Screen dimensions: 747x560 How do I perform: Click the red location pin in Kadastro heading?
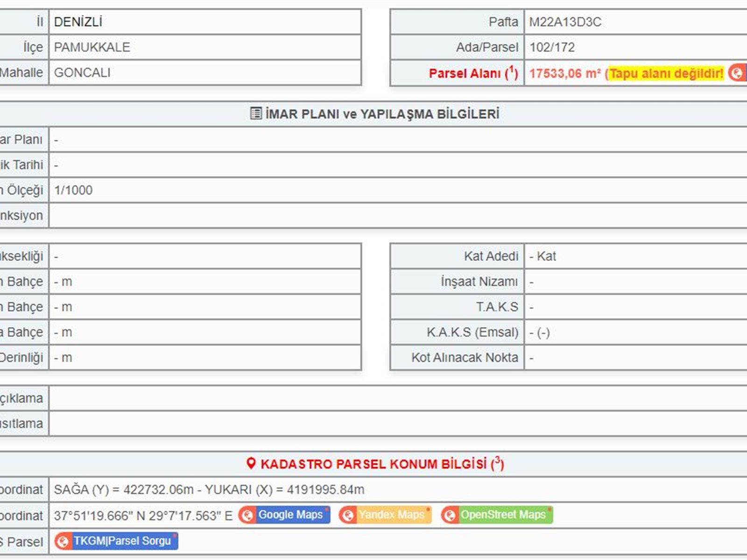coord(251,463)
